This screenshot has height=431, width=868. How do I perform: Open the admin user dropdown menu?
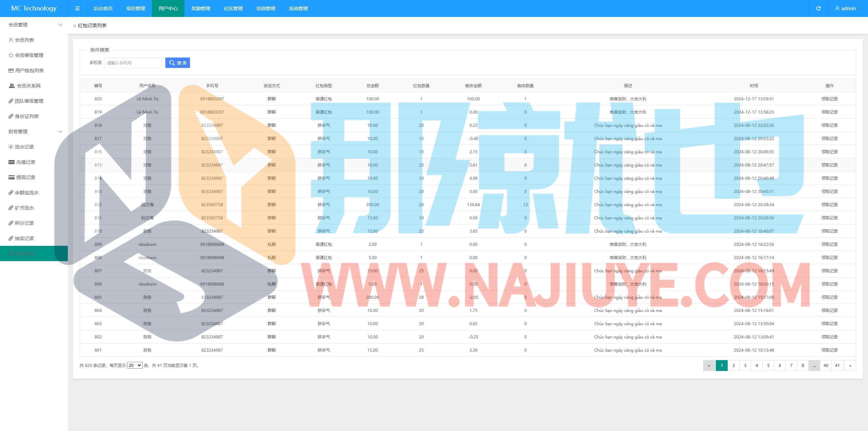(848, 8)
